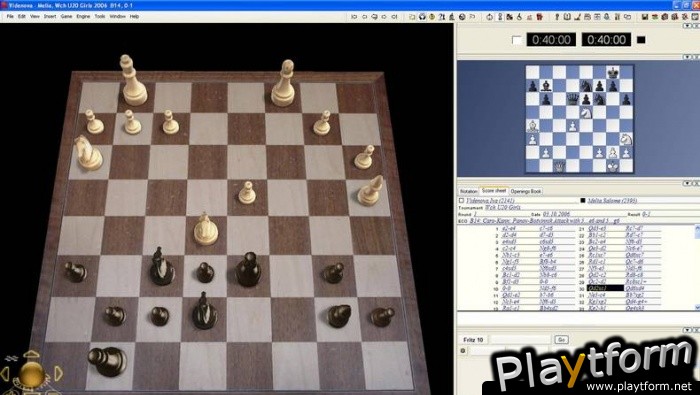Click the open book toolbar icon

pyautogui.click(x=566, y=17)
